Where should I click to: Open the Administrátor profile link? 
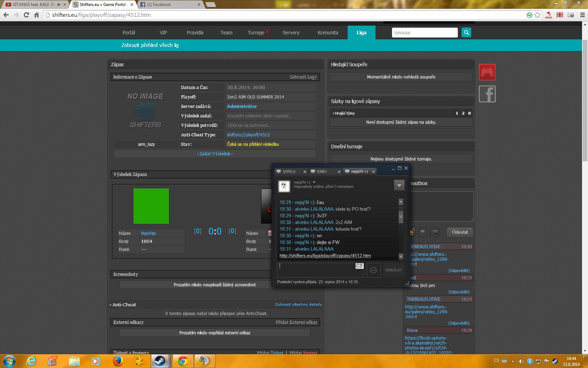click(242, 106)
